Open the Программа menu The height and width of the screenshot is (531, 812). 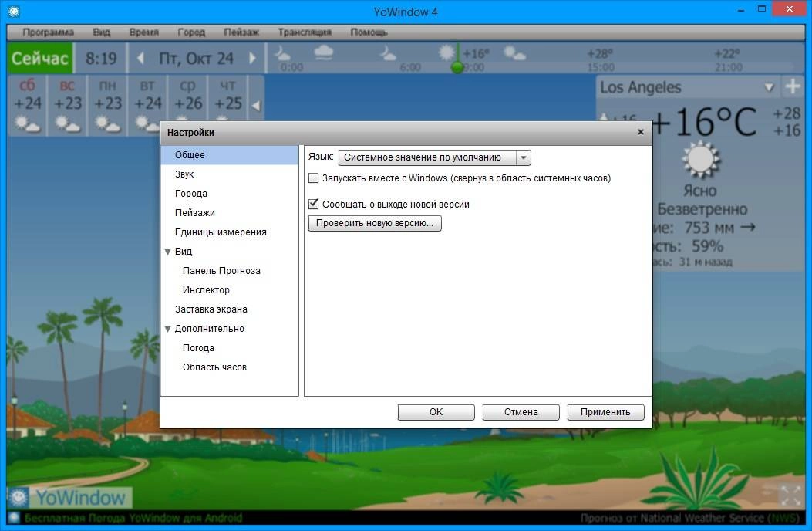click(x=48, y=32)
